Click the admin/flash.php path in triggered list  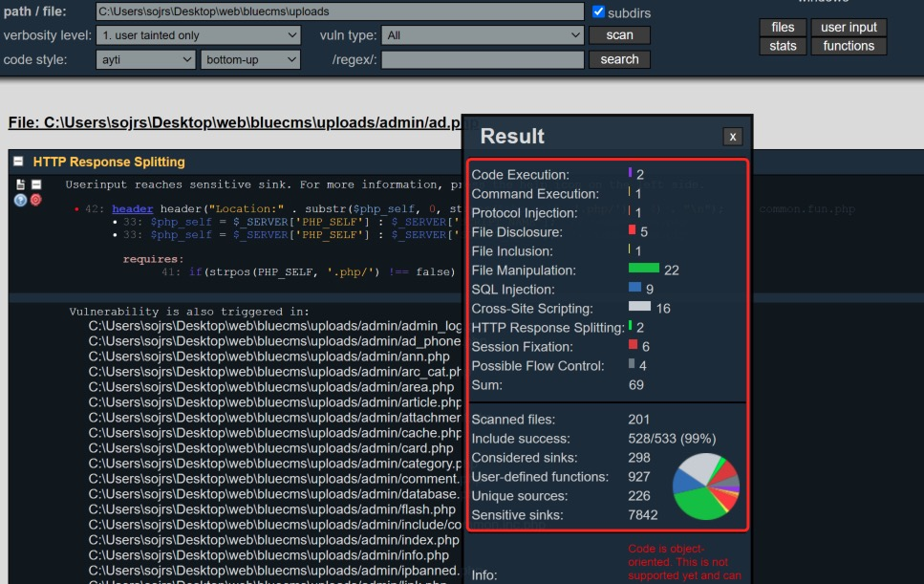[271, 509]
